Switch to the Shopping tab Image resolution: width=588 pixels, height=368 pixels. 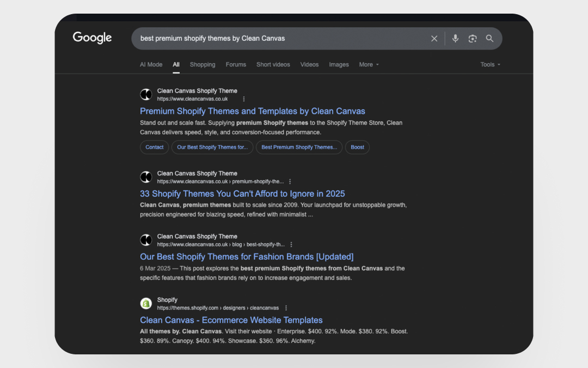tap(203, 64)
